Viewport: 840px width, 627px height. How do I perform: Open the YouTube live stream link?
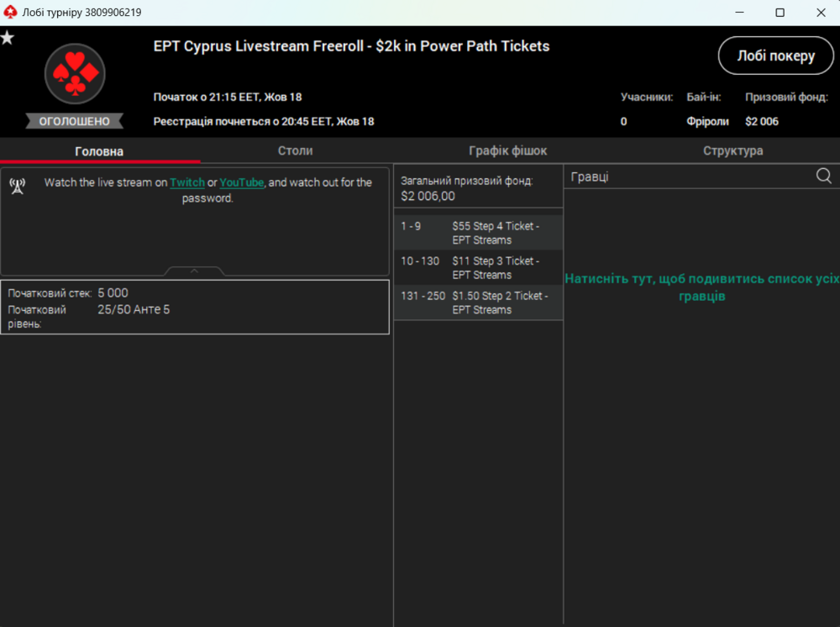click(242, 182)
